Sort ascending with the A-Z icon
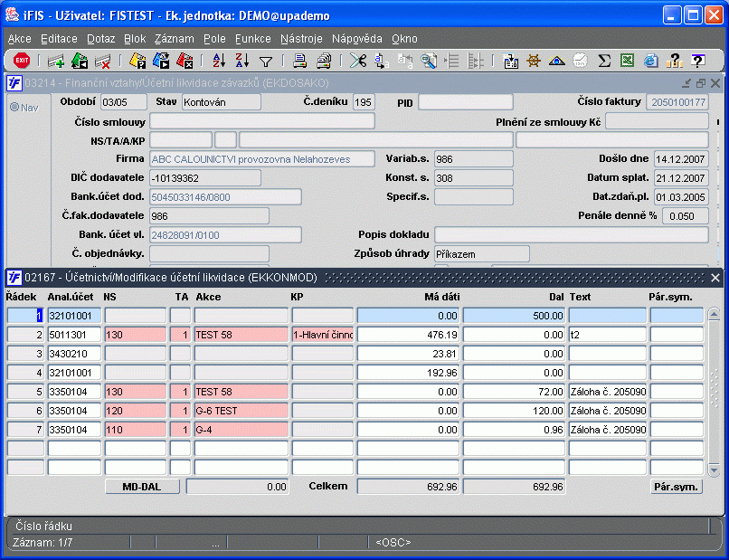This screenshot has height=560, width=729. pyautogui.click(x=219, y=61)
